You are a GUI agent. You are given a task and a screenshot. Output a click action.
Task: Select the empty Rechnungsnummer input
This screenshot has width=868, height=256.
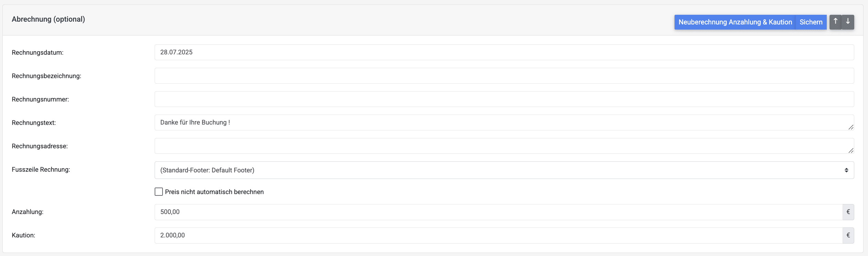pos(504,99)
